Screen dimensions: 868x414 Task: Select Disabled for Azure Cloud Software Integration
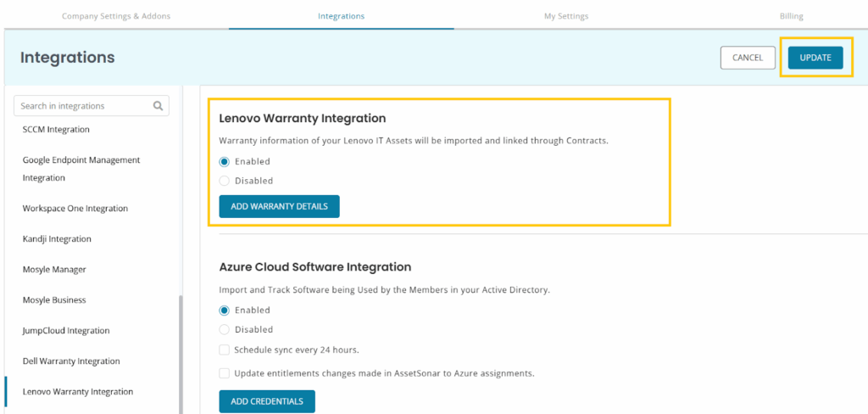(x=224, y=330)
